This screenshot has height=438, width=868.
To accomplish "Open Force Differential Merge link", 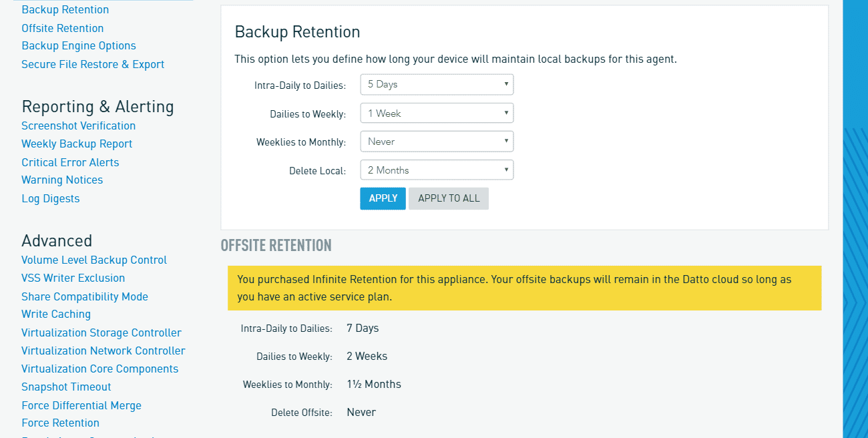I will [81, 405].
